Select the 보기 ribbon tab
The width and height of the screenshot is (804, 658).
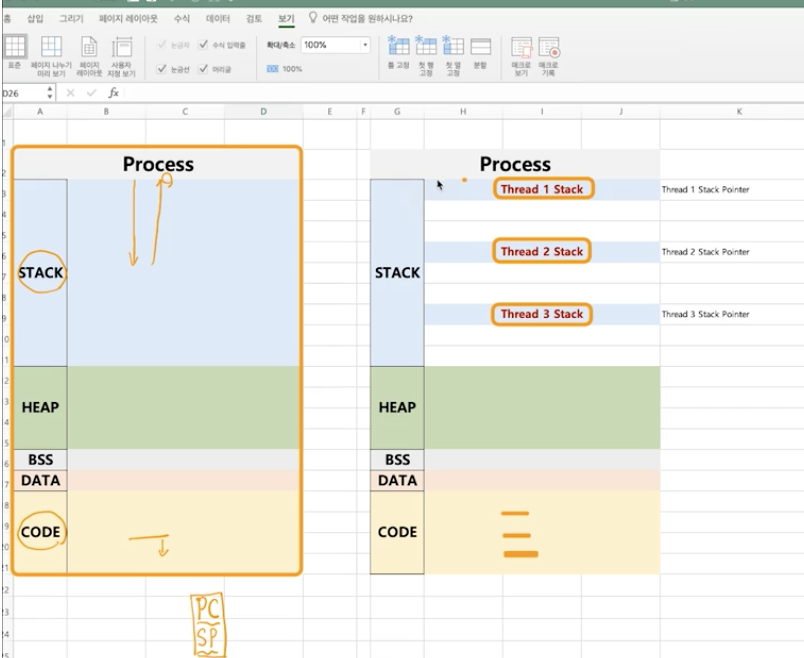click(286, 18)
